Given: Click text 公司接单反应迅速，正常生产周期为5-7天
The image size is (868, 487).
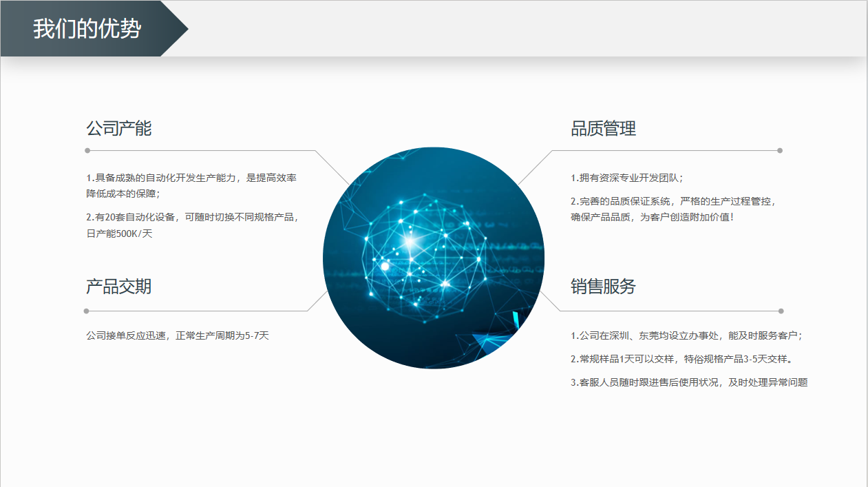Looking at the screenshot, I should click(x=178, y=336).
